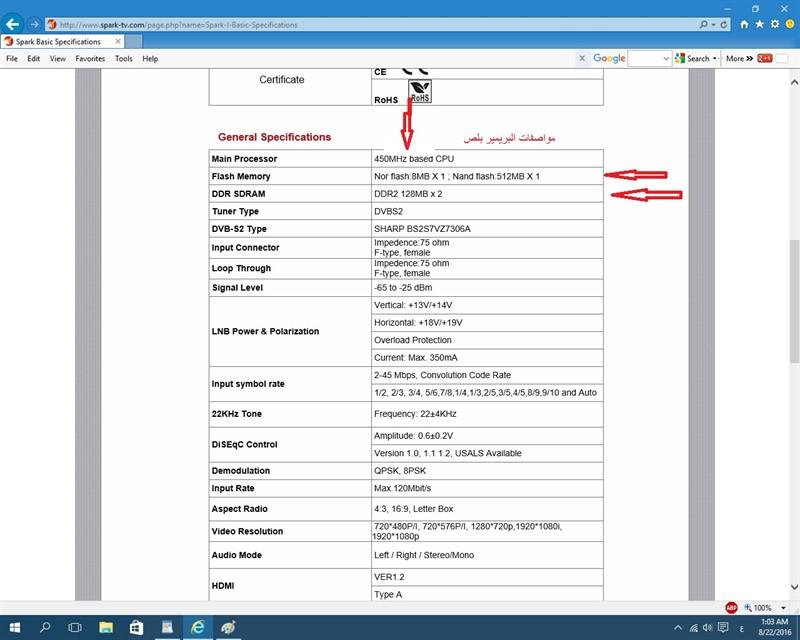Expand Google search box history dropdown

pyautogui.click(x=666, y=59)
